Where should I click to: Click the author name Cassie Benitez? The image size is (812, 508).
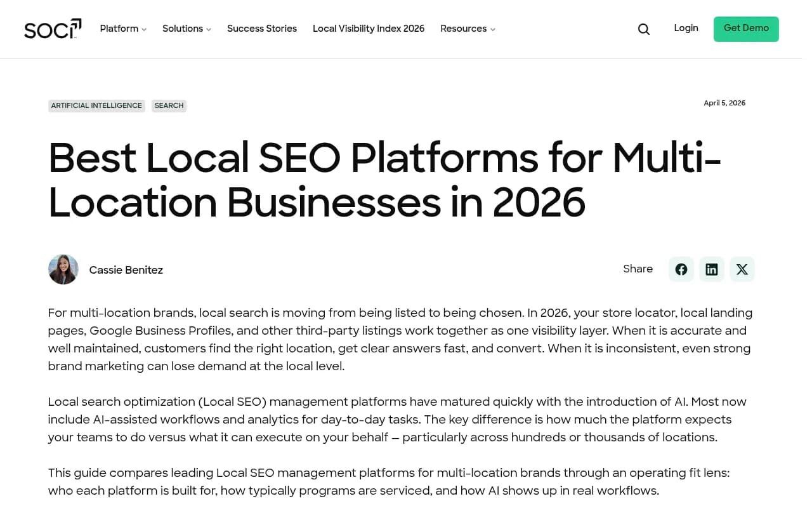pyautogui.click(x=126, y=270)
